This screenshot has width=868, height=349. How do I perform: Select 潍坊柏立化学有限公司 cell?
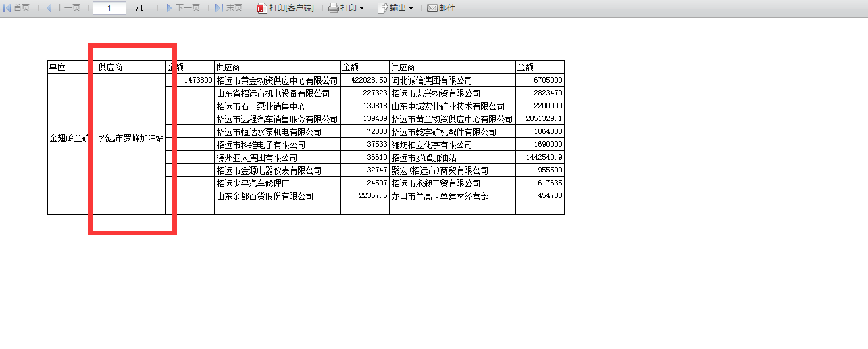point(453,144)
